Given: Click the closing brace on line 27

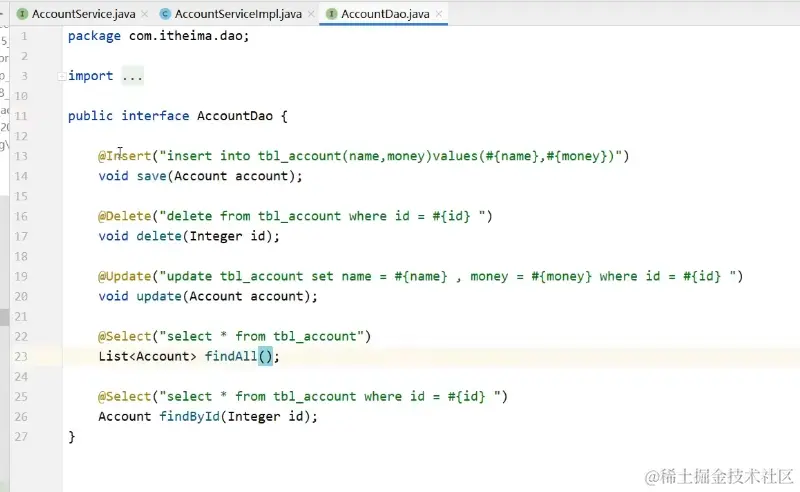Looking at the screenshot, I should click(72, 437).
